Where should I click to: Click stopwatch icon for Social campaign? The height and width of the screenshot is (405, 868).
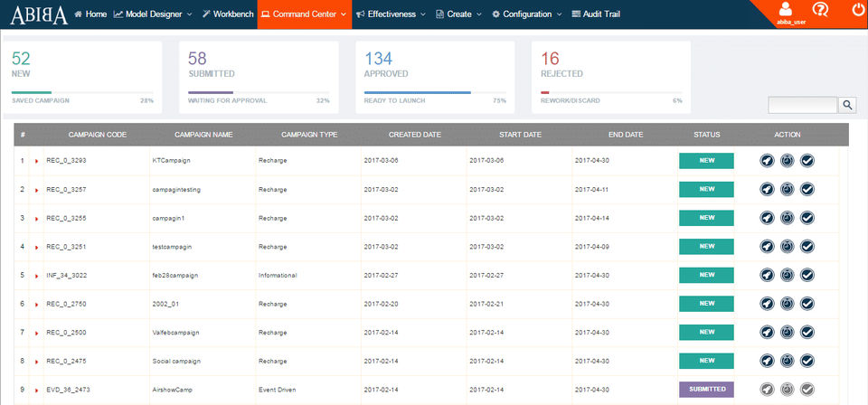point(787,361)
